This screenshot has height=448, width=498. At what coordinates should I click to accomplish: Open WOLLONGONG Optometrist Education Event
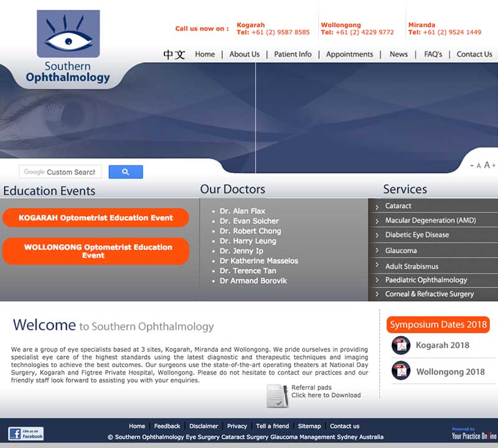pyautogui.click(x=96, y=251)
